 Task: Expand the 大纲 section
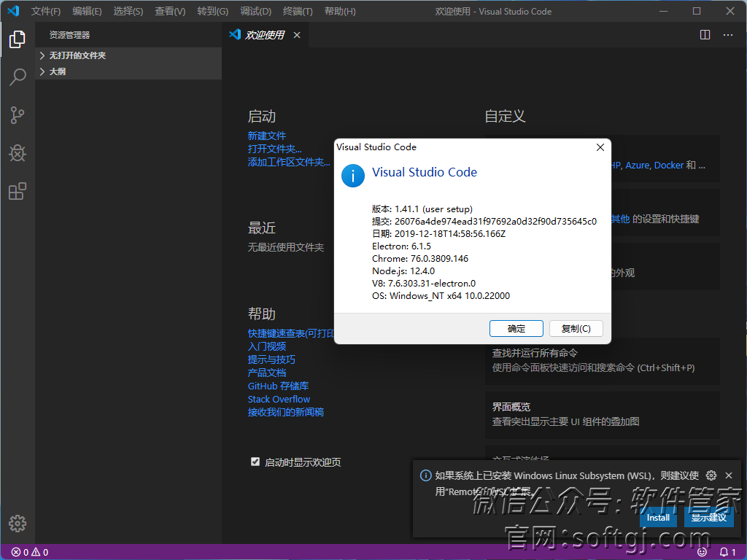(128, 71)
